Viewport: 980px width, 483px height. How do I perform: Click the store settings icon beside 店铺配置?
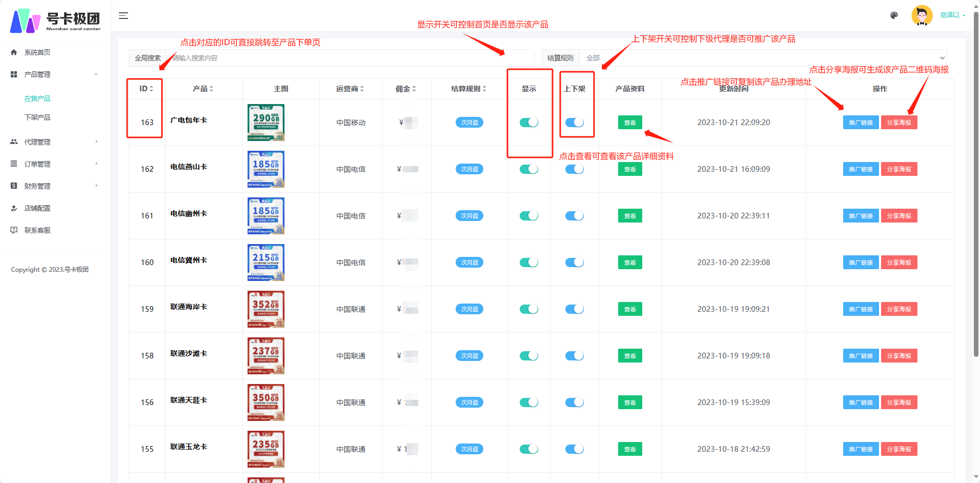tap(14, 208)
